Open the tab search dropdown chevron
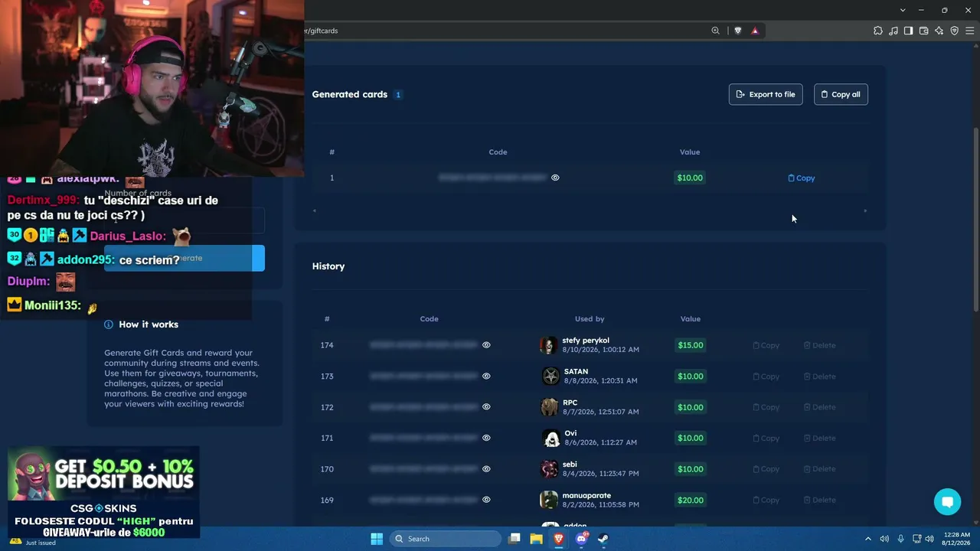The height and width of the screenshot is (551, 980). 903,10
